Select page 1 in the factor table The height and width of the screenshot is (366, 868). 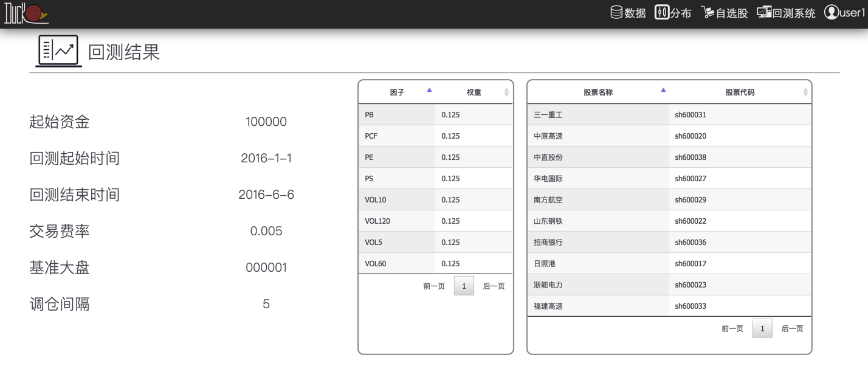coord(464,286)
